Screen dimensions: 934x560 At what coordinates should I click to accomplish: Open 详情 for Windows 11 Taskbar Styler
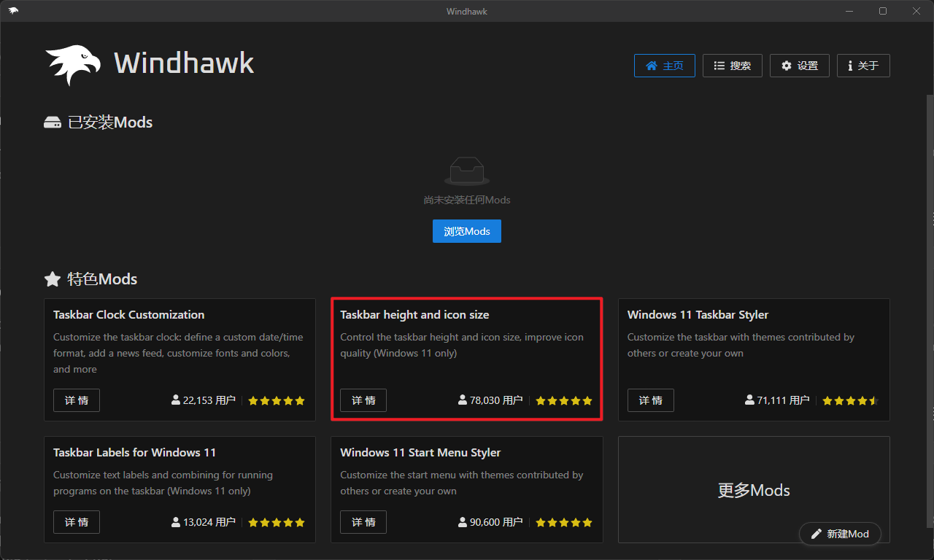(x=651, y=400)
